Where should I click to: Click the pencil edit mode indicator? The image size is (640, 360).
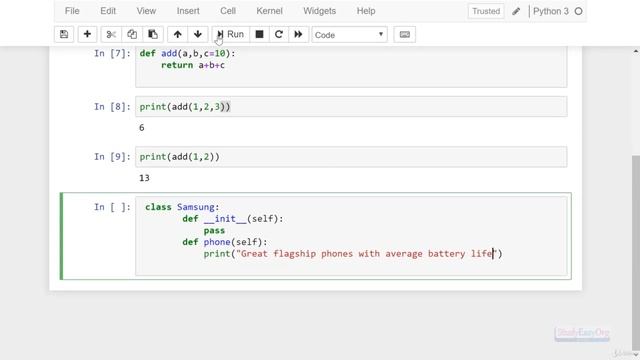(x=516, y=11)
